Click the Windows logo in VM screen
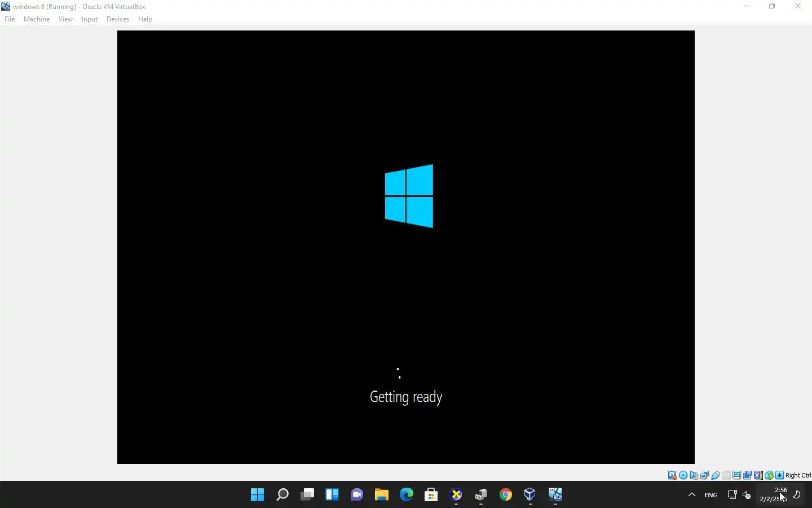 [409, 196]
